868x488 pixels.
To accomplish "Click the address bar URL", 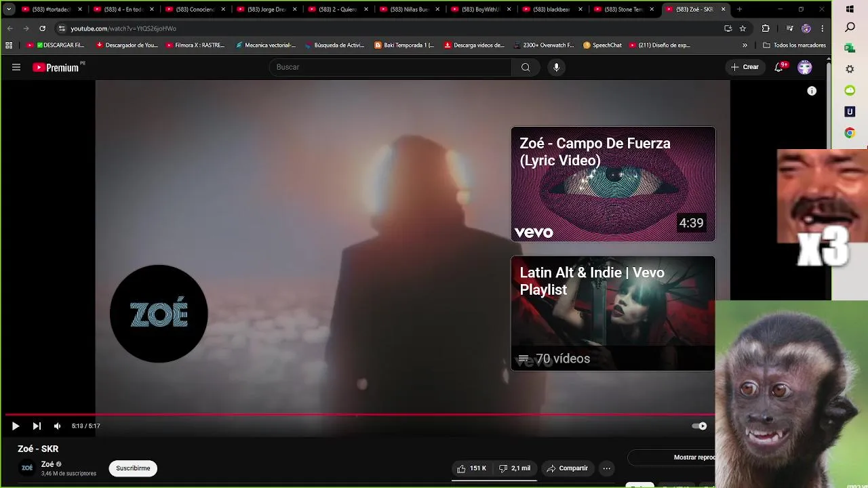I will 123,28.
